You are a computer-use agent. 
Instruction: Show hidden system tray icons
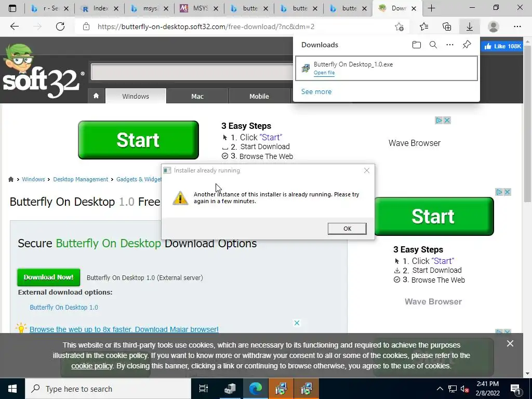point(440,389)
